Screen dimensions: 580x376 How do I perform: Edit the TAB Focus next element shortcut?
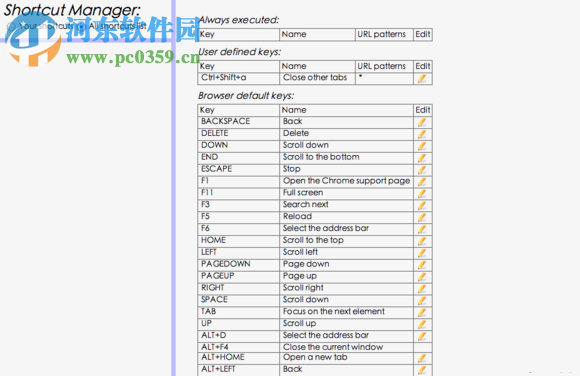point(422,312)
